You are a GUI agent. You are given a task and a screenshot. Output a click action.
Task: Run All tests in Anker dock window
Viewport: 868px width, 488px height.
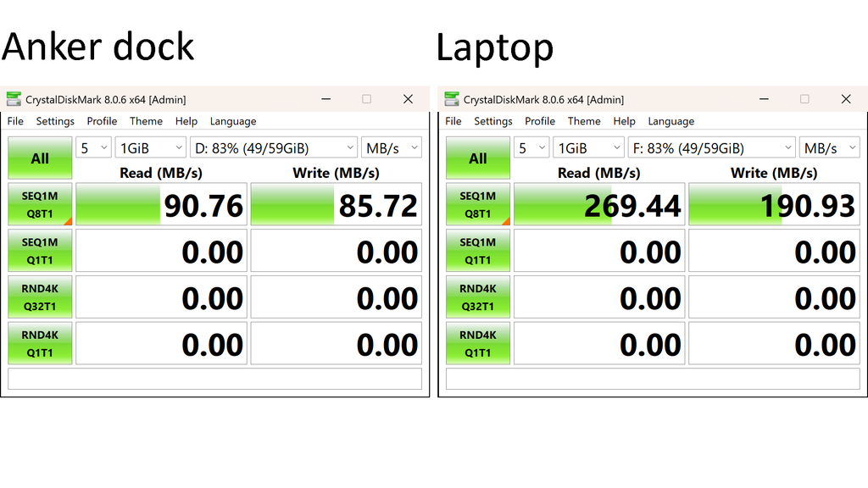pyautogui.click(x=40, y=158)
